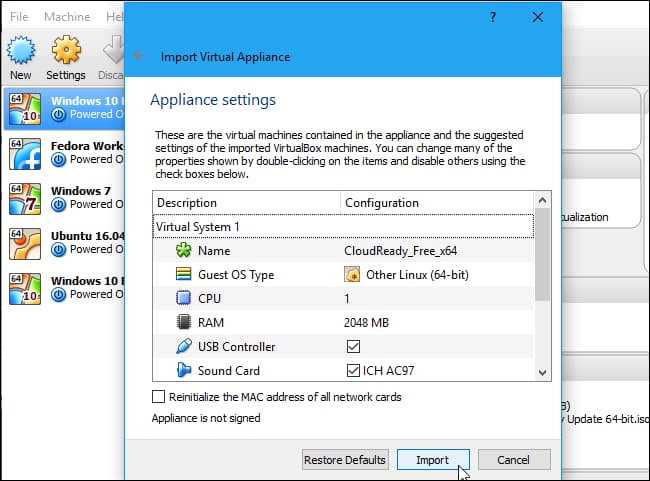Open the Machine menu

[x=67, y=17]
